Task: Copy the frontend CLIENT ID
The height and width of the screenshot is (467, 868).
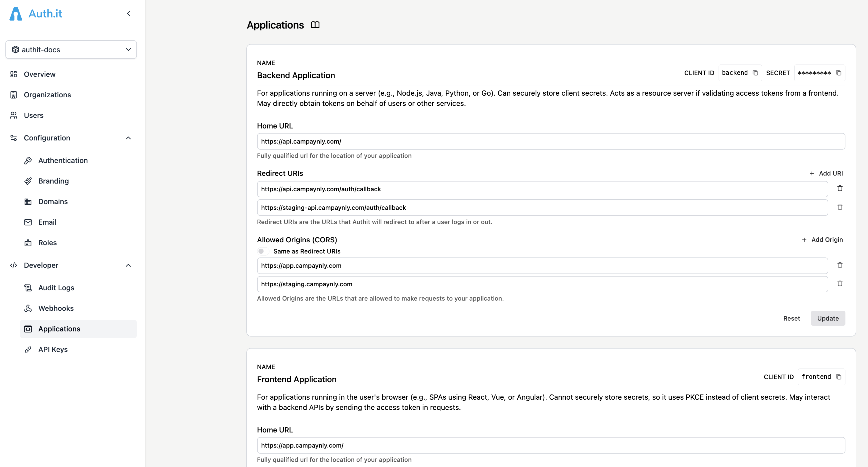Action: (x=839, y=377)
